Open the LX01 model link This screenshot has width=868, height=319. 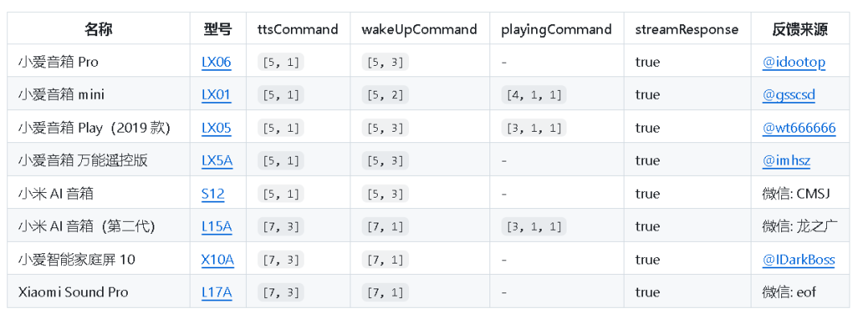point(216,95)
